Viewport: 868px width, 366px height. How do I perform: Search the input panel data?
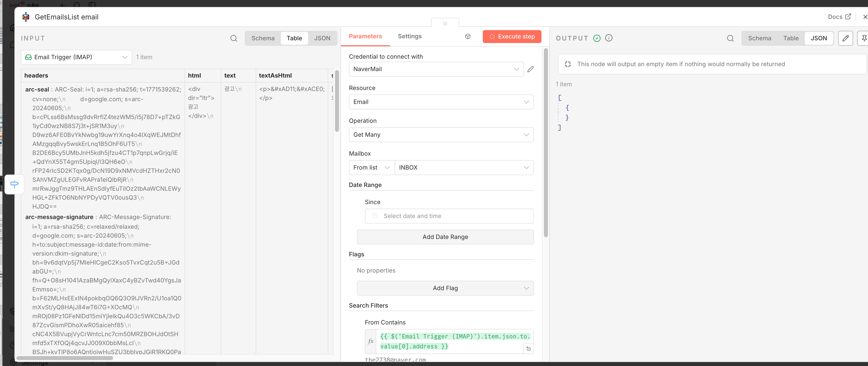point(234,39)
